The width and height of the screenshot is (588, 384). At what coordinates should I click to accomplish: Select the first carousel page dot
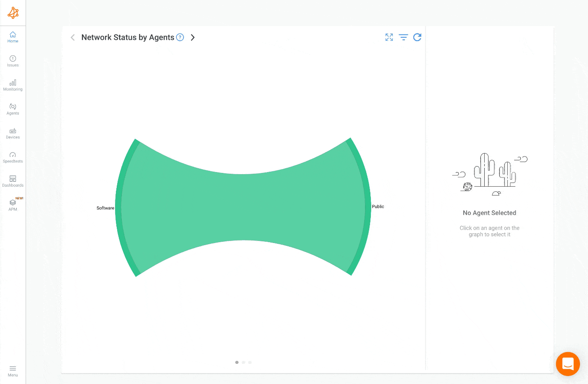point(237,362)
